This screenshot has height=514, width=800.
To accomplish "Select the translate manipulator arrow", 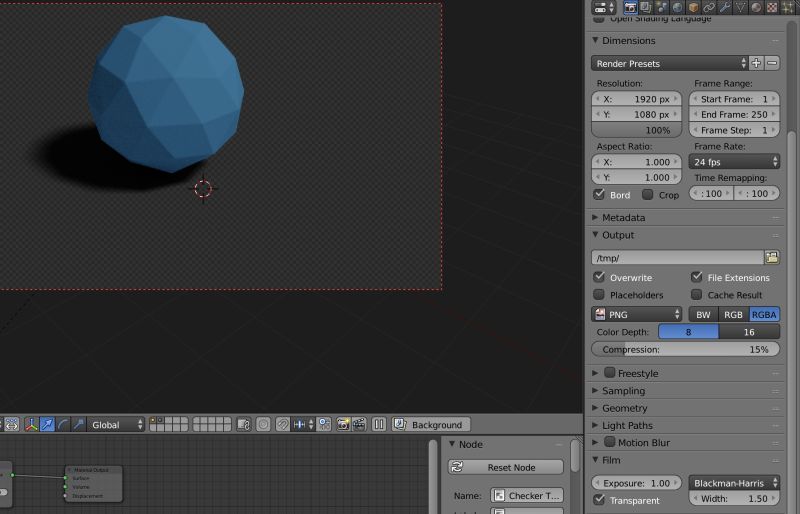I will (x=47, y=424).
